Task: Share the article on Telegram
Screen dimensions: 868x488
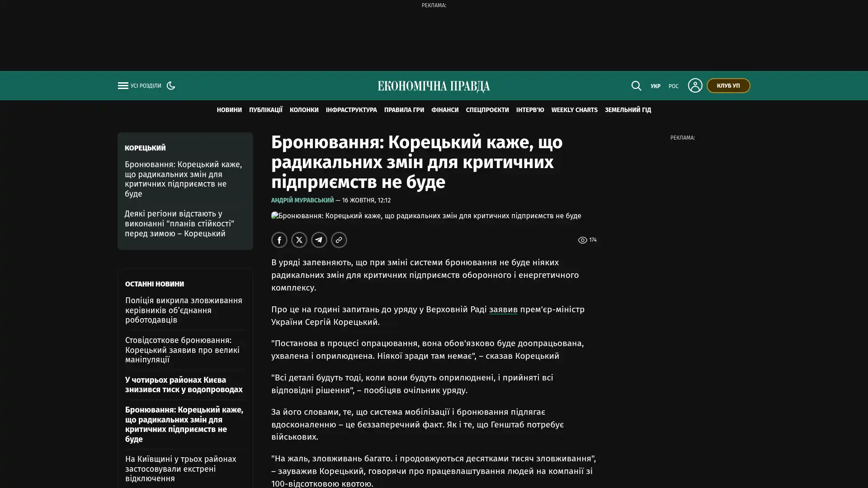Action: click(x=319, y=240)
